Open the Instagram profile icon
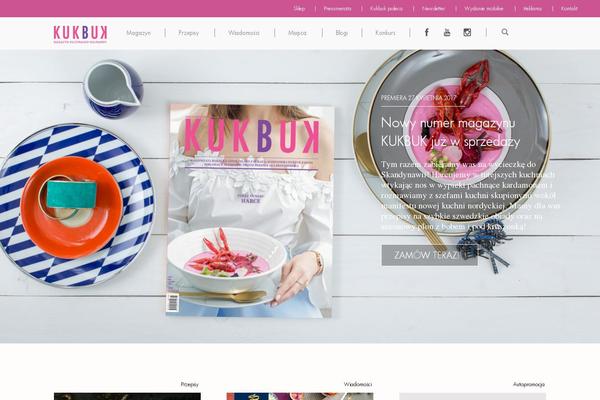Viewport: 600px width, 400px height. click(x=467, y=33)
